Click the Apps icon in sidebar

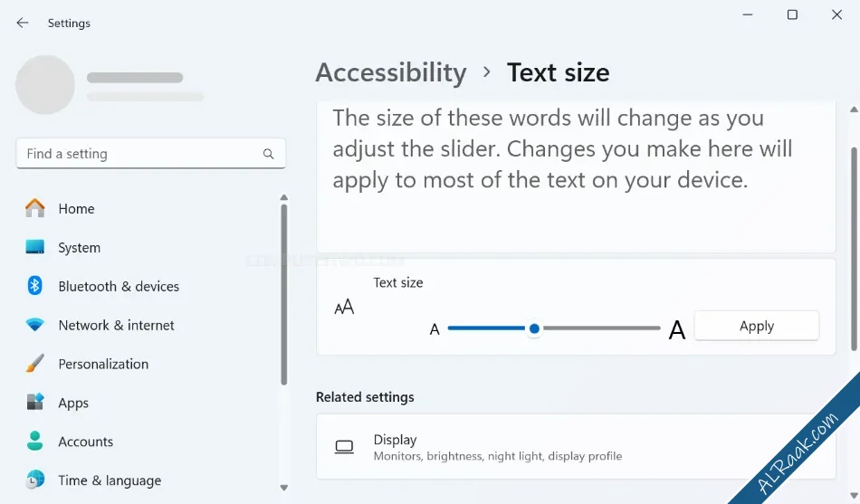coord(35,402)
